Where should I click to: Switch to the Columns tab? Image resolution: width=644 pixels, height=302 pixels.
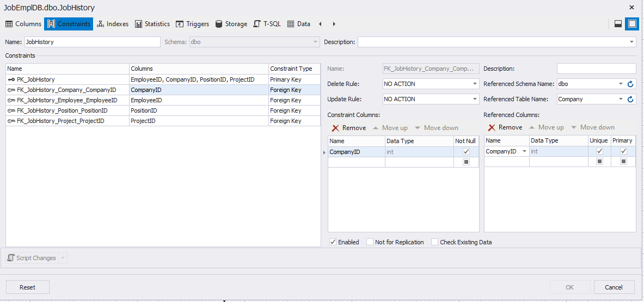23,24
